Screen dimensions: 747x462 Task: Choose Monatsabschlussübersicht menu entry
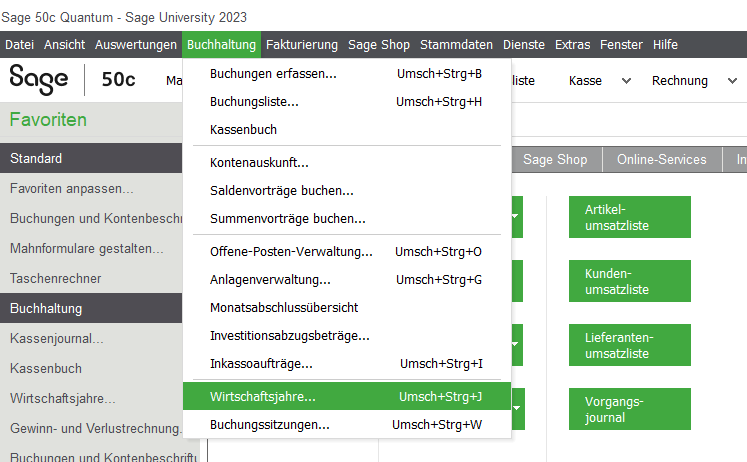coord(347,308)
